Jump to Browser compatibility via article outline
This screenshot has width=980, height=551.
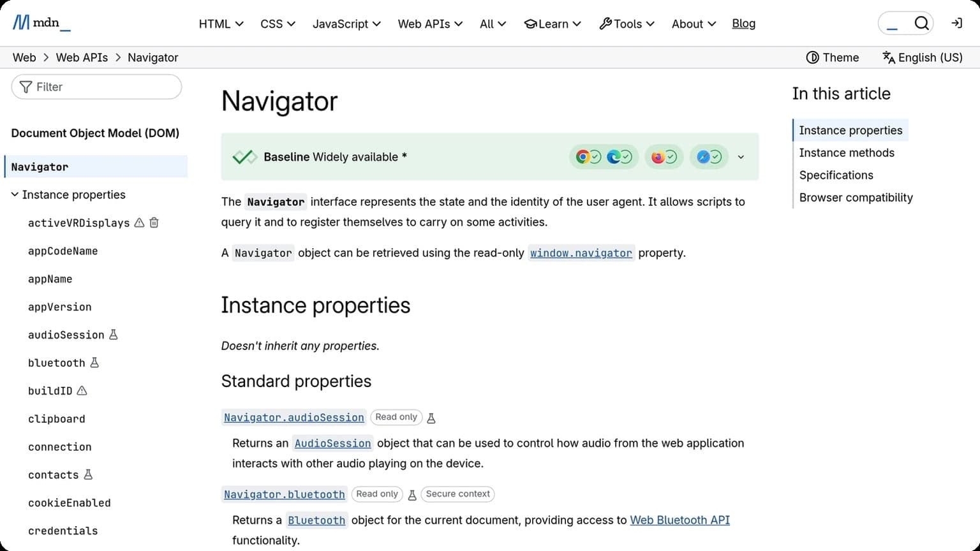856,197
